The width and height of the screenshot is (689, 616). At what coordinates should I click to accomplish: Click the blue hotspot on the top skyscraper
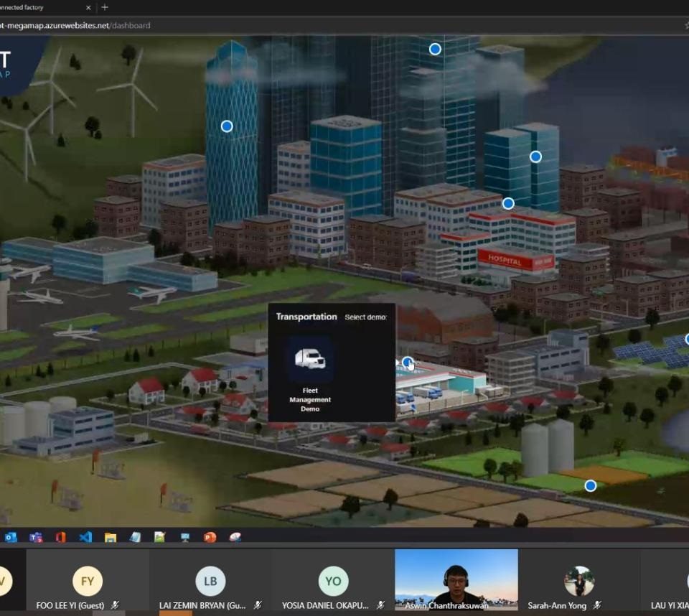click(435, 49)
